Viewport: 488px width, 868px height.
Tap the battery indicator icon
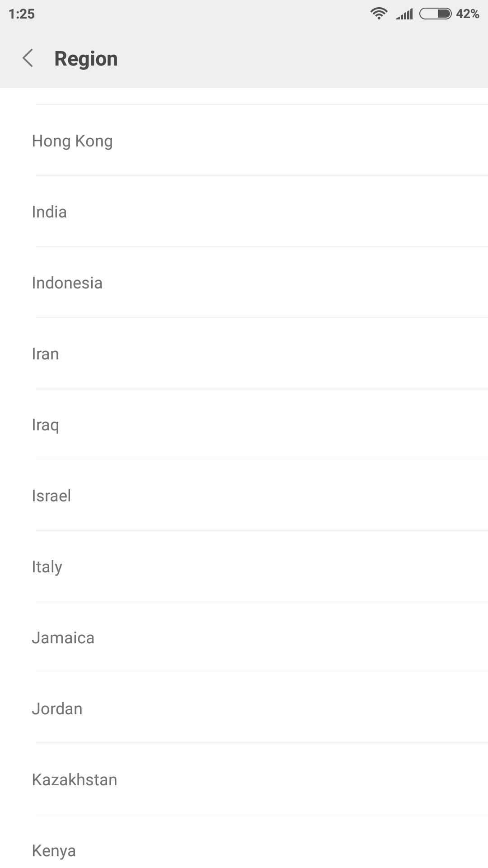point(435,14)
